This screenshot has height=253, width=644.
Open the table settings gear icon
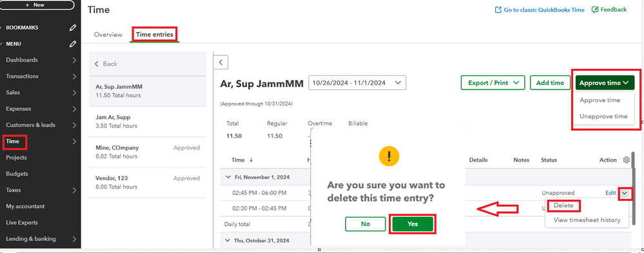(627, 160)
